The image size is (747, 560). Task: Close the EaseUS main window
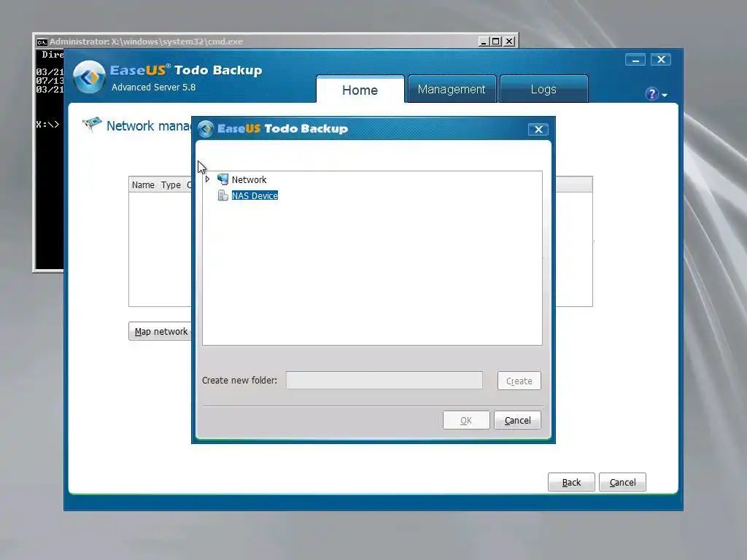point(661,60)
